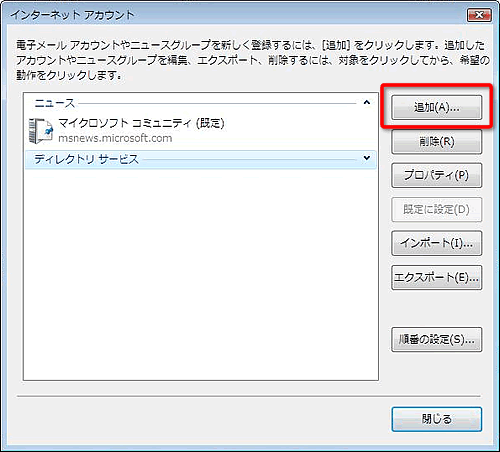Viewport: 500px width, 452px height.
Task: Open the インポート(I)... dialog
Action: (x=436, y=243)
